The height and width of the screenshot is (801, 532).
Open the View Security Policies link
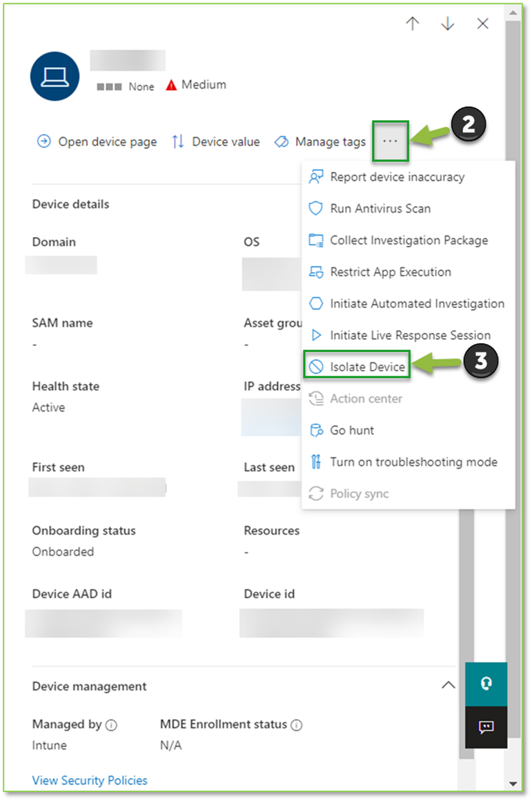(x=90, y=780)
